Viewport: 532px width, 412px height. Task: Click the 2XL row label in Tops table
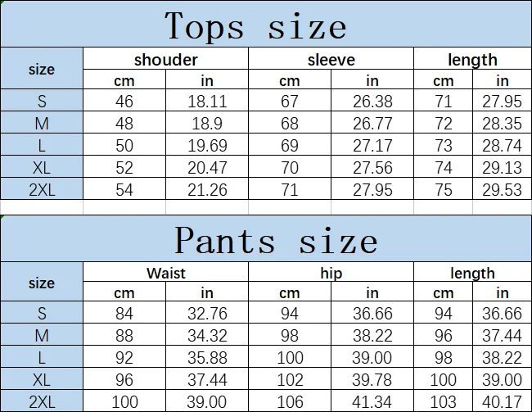[x=42, y=191]
